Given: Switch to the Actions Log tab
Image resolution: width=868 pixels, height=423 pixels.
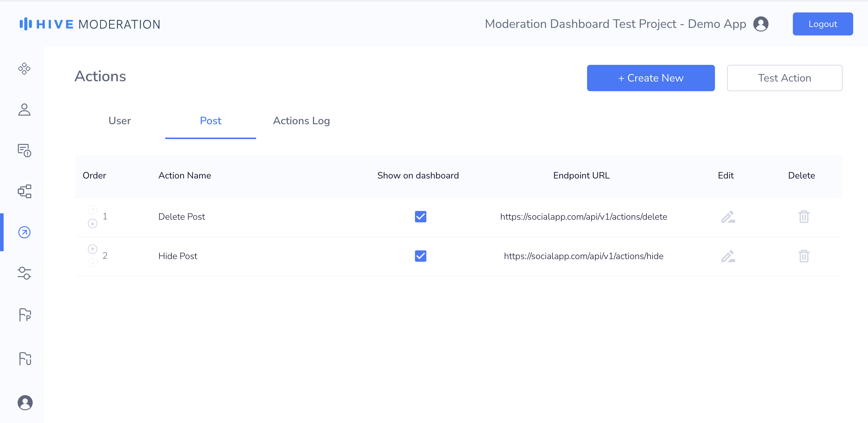Looking at the screenshot, I should click(301, 121).
